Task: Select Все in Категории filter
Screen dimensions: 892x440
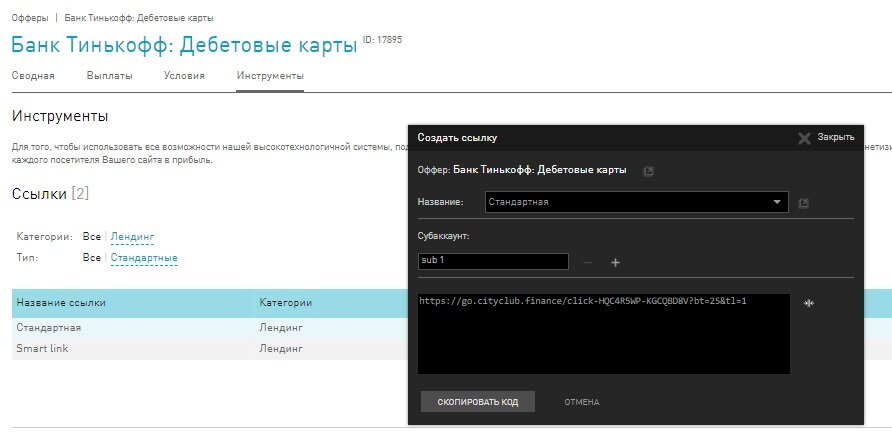Action: coord(92,237)
